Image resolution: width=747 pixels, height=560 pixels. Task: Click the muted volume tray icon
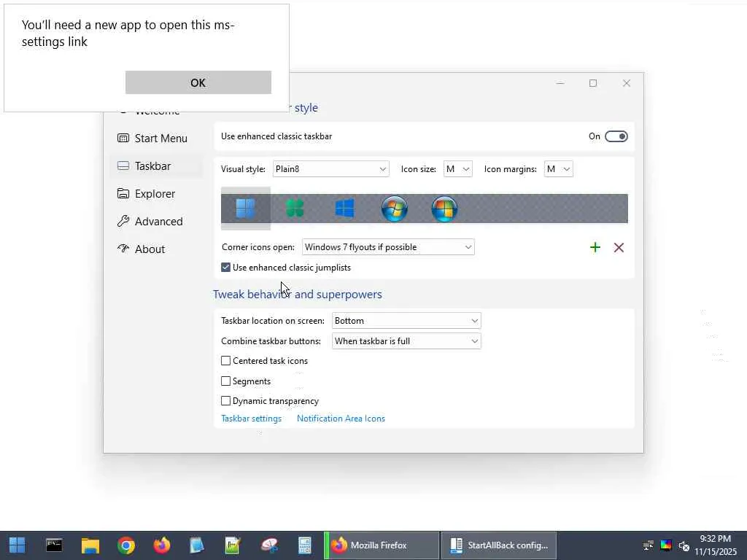[684, 545]
